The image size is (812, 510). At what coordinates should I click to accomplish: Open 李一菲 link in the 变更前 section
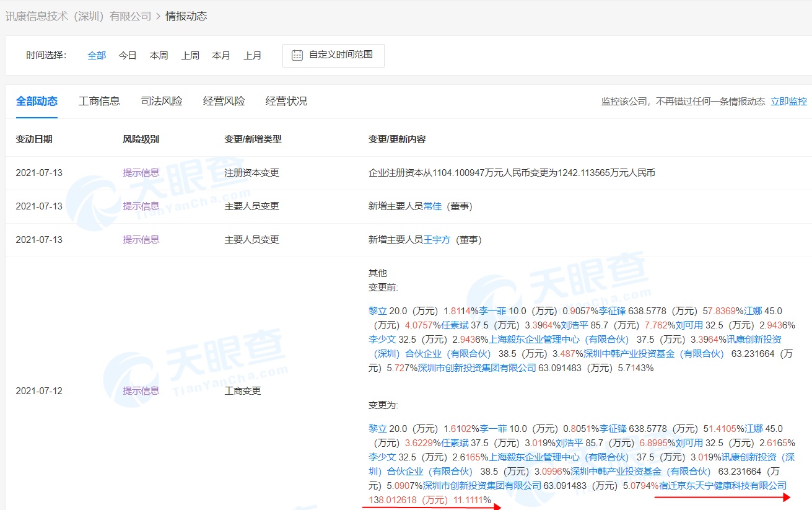pyautogui.click(x=492, y=311)
